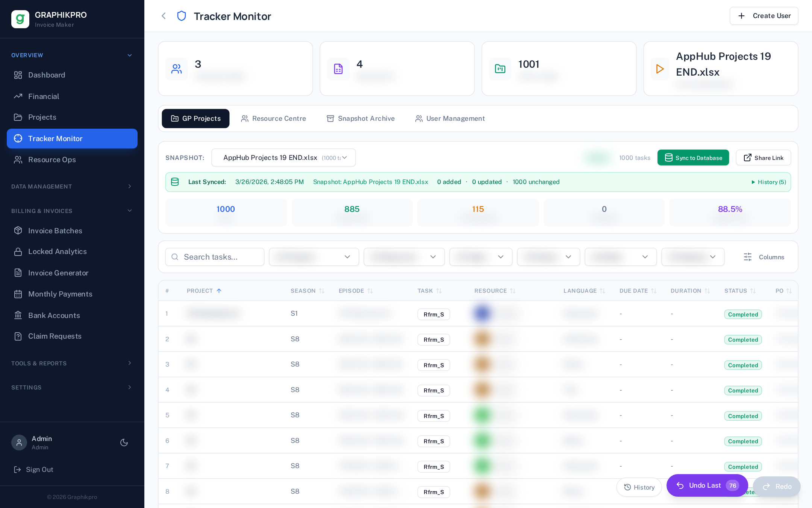Sort the Resource column
Image resolution: width=812 pixels, height=508 pixels.
[513, 291]
